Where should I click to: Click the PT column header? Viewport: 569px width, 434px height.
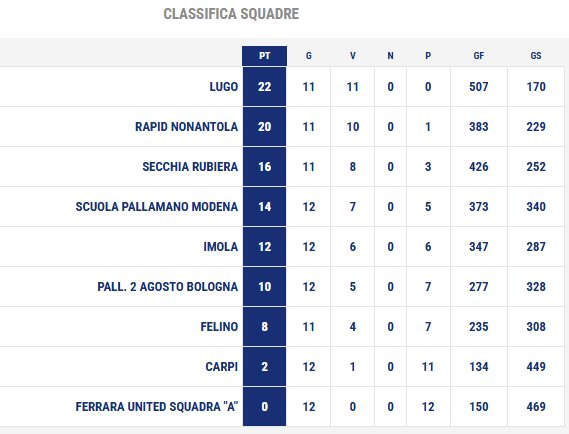pyautogui.click(x=265, y=56)
